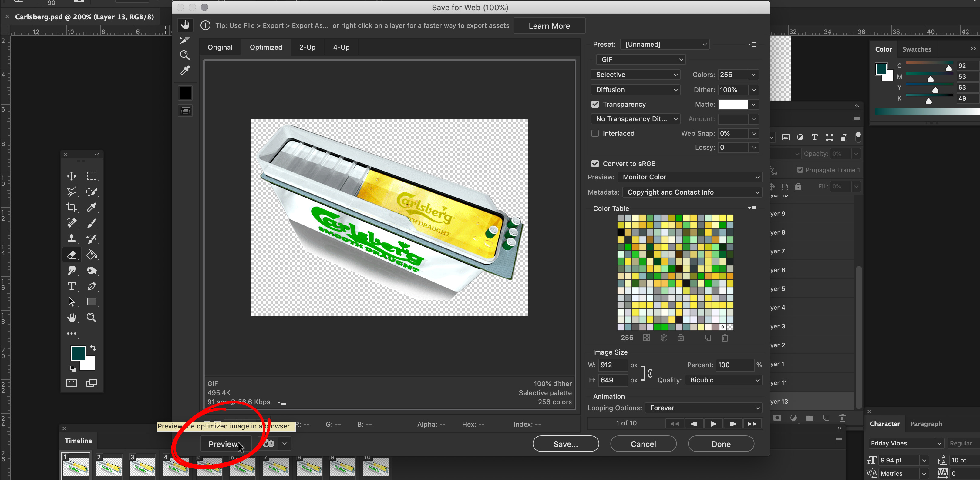Image resolution: width=980 pixels, height=480 pixels.
Task: Click the Save... button
Action: point(565,444)
